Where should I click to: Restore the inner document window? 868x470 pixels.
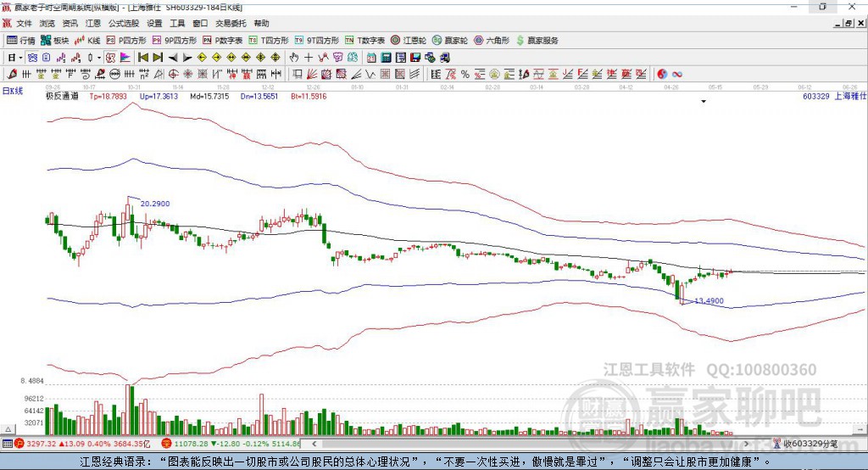pos(849,23)
